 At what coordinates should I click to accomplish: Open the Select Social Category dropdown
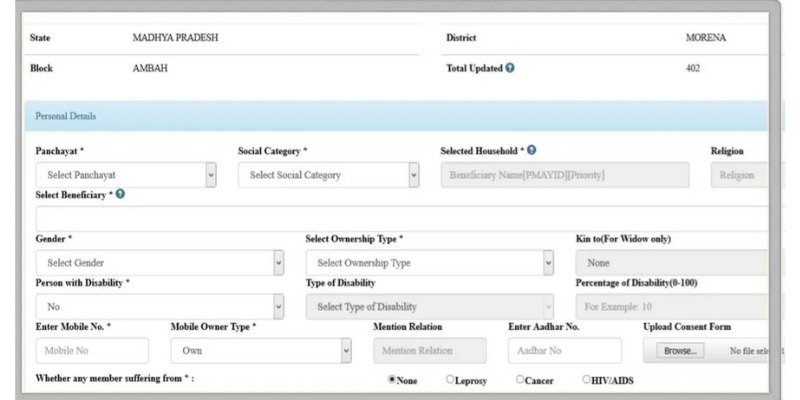[x=329, y=175]
